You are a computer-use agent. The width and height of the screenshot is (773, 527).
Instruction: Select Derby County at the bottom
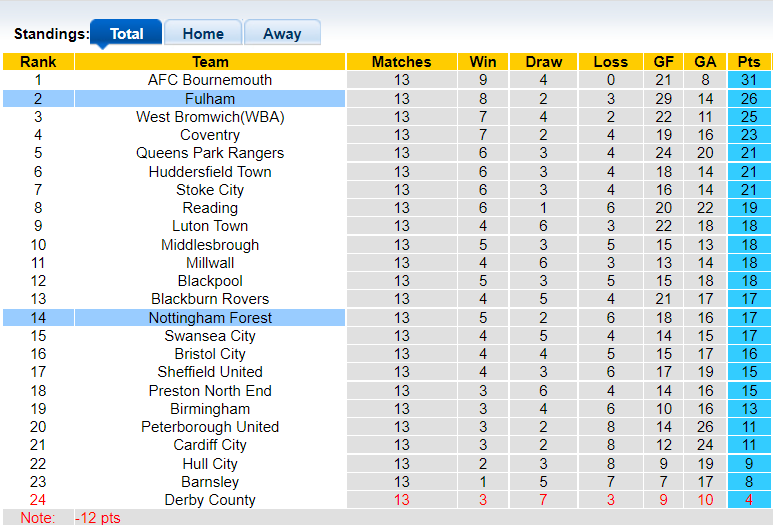click(210, 500)
